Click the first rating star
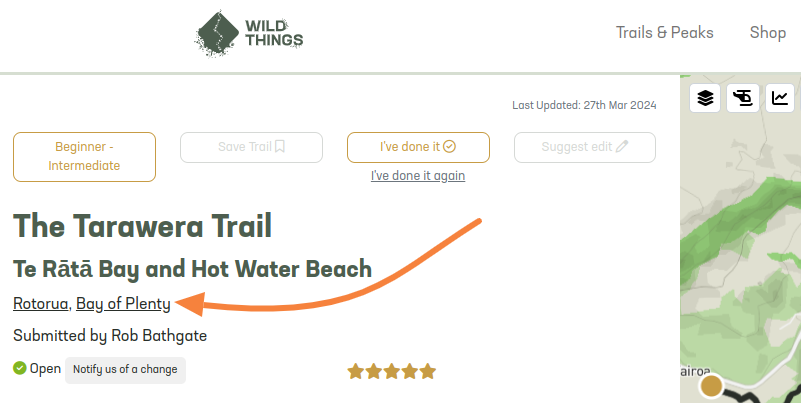Screen dimensions: 801x403 [356, 371]
